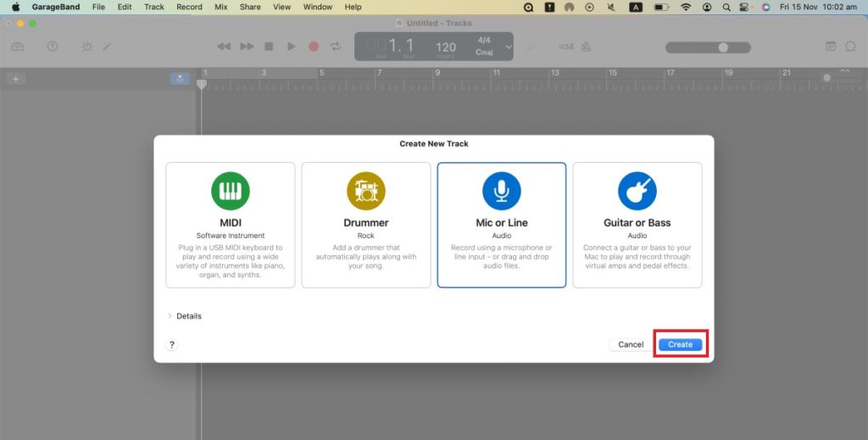Toggle the Count-in 1234 button
Screen dimensions: 868x440
coord(565,47)
